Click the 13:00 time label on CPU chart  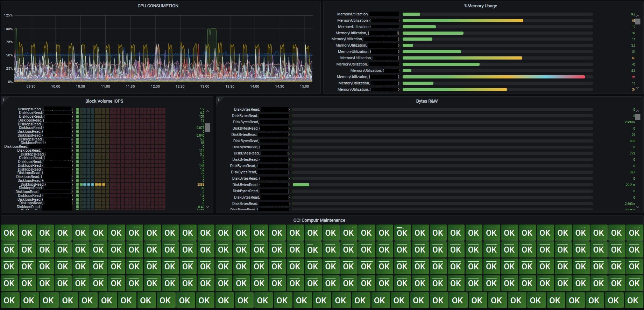click(205, 87)
